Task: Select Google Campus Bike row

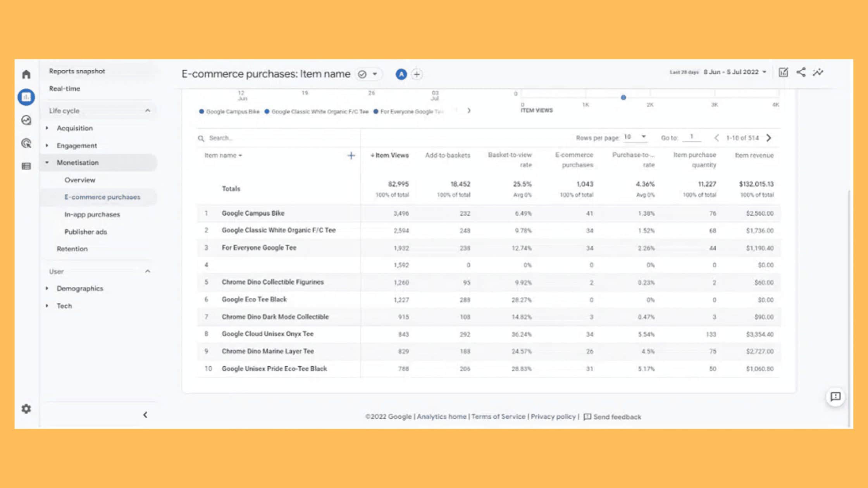Action: click(x=489, y=213)
